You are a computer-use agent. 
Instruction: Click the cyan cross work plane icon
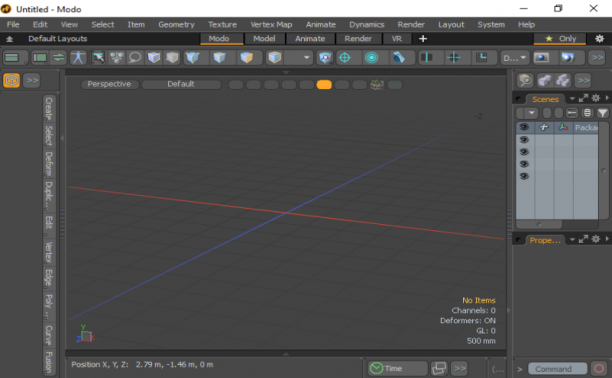pos(454,58)
